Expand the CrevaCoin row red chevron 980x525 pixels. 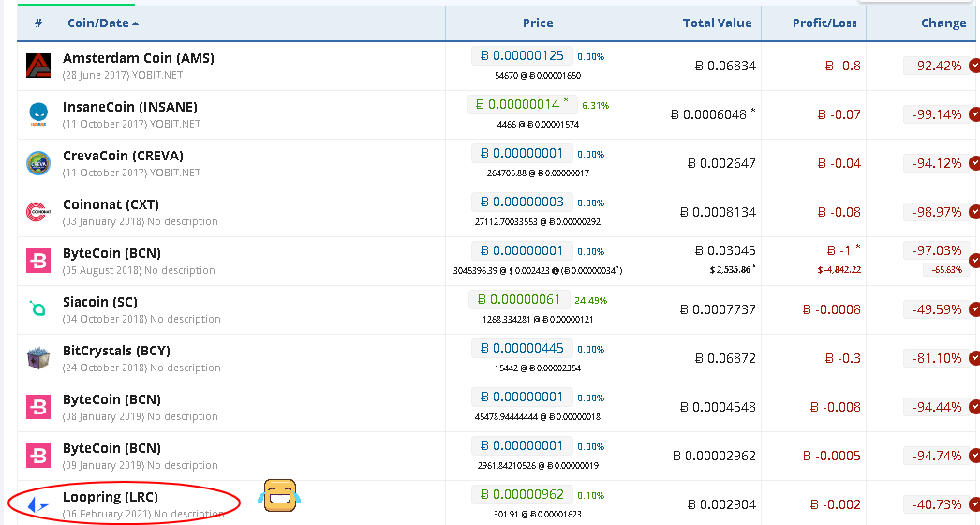pos(974,163)
